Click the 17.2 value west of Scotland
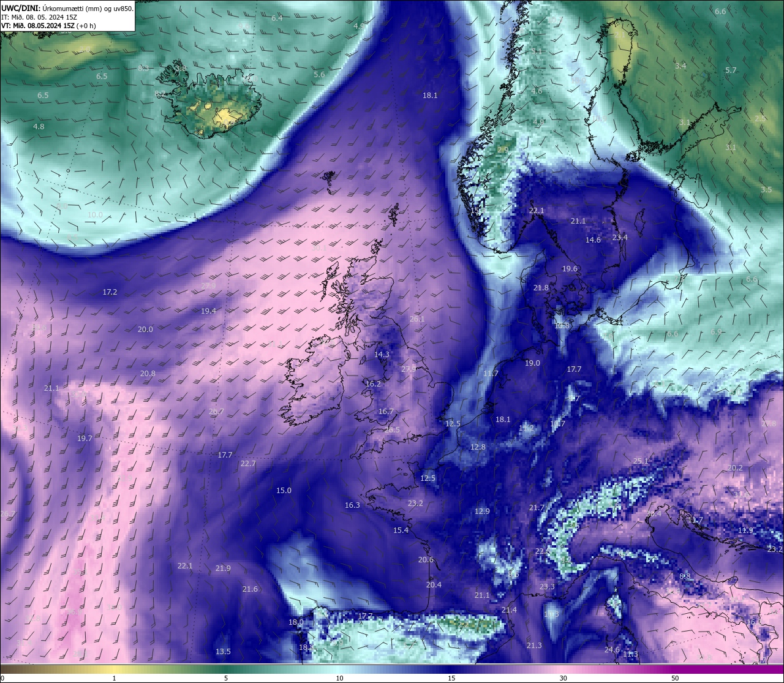 [110, 292]
